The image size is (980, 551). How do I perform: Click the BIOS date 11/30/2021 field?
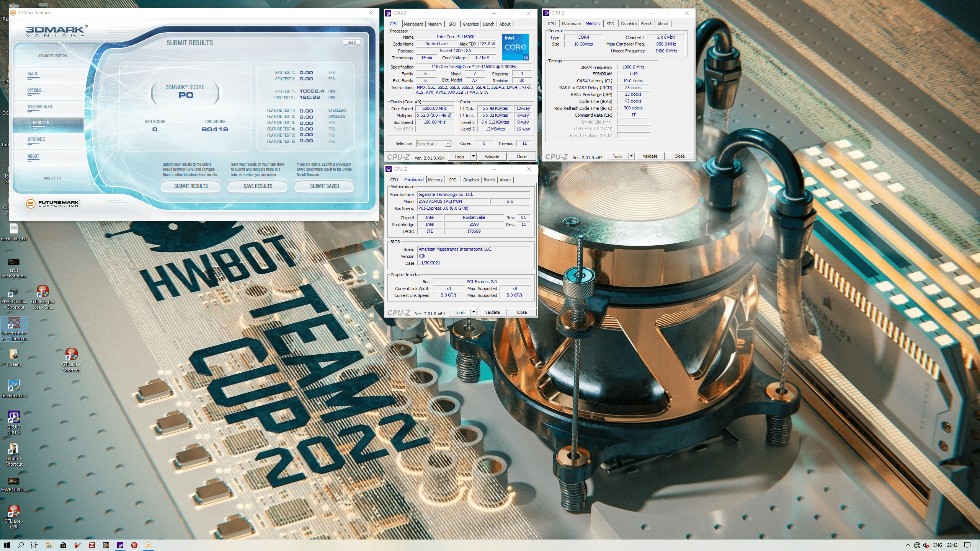[474, 263]
